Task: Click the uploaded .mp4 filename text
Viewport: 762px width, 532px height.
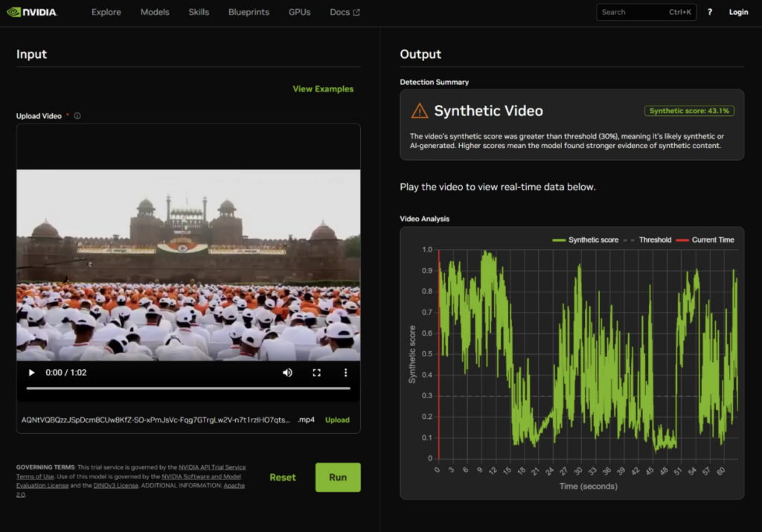Action: coord(167,420)
